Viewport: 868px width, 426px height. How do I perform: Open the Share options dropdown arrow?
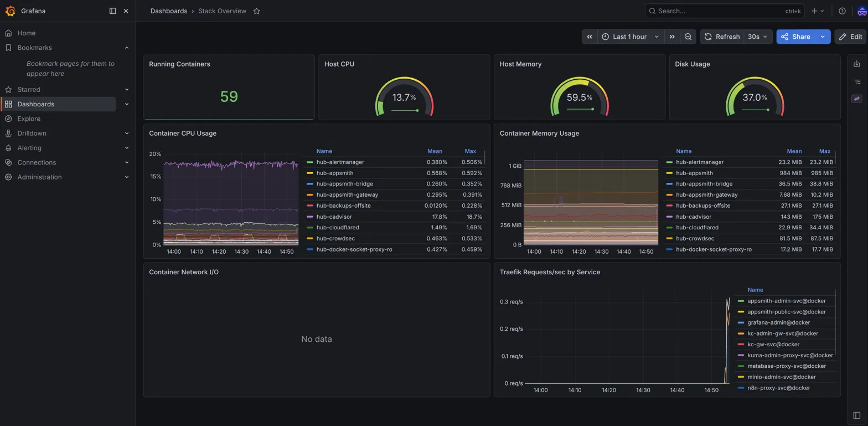point(823,37)
